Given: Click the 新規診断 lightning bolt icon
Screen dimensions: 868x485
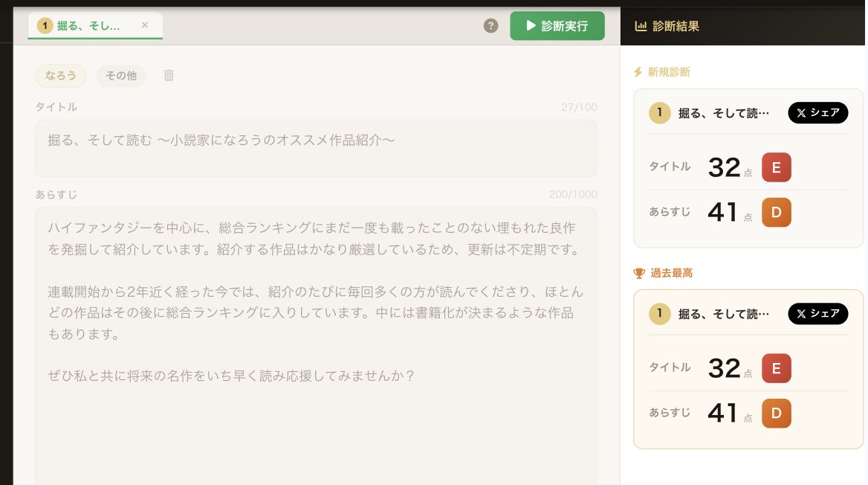Looking at the screenshot, I should pyautogui.click(x=638, y=72).
